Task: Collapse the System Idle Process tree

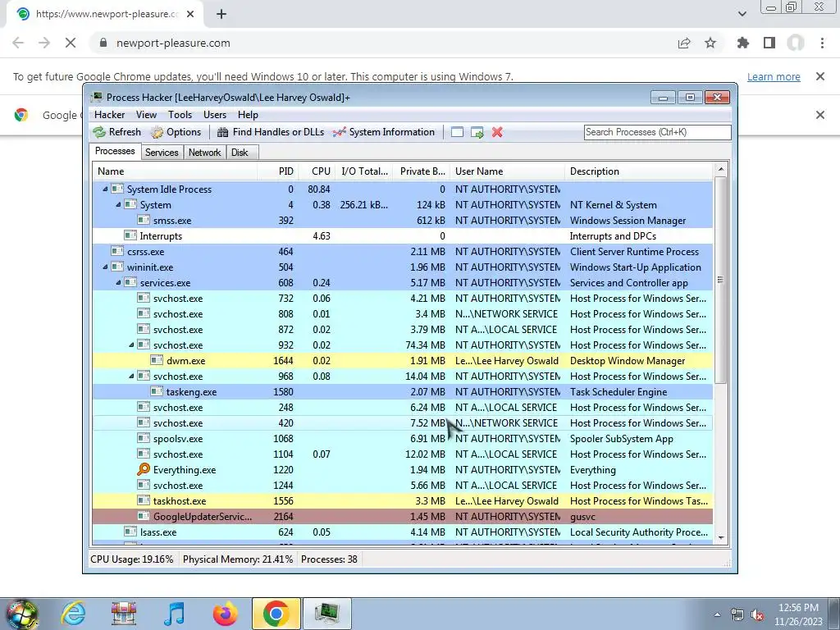Action: click(x=106, y=189)
